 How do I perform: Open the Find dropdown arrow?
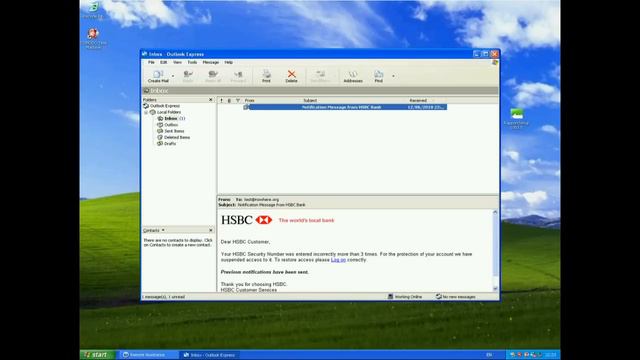click(393, 76)
